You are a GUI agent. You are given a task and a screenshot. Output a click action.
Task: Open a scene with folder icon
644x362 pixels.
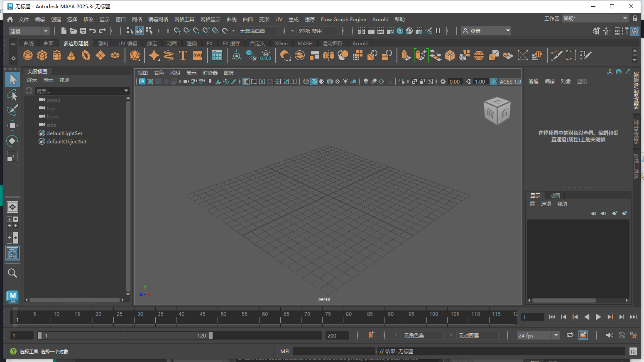tap(73, 31)
